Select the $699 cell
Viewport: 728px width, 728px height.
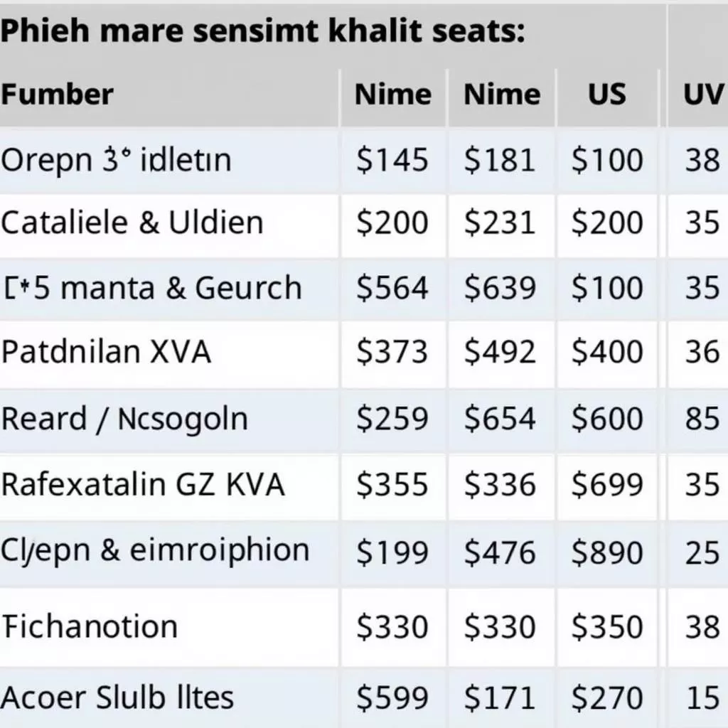point(607,485)
